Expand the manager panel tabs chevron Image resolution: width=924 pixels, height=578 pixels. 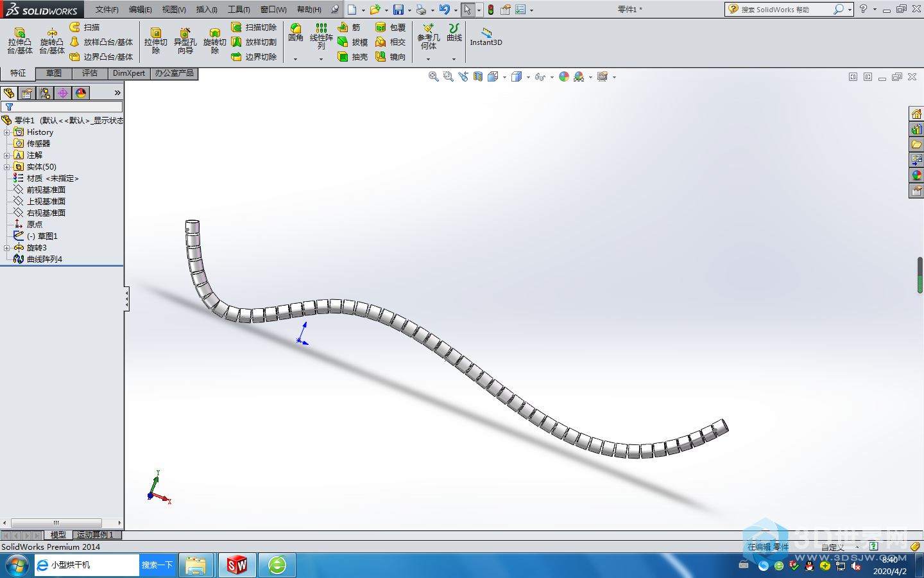click(117, 93)
